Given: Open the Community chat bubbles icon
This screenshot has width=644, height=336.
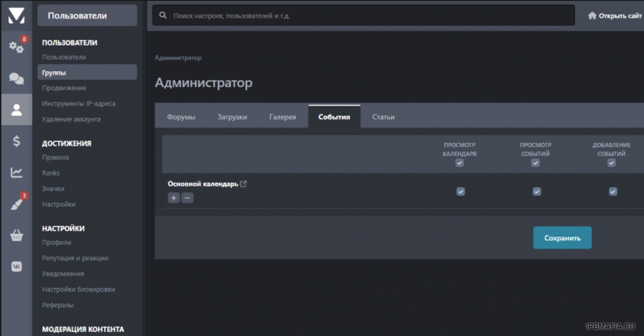Looking at the screenshot, I should pos(16,79).
